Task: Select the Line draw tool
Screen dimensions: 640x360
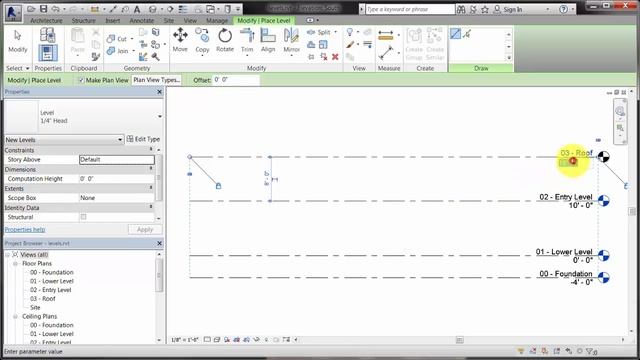Action: [x=455, y=33]
